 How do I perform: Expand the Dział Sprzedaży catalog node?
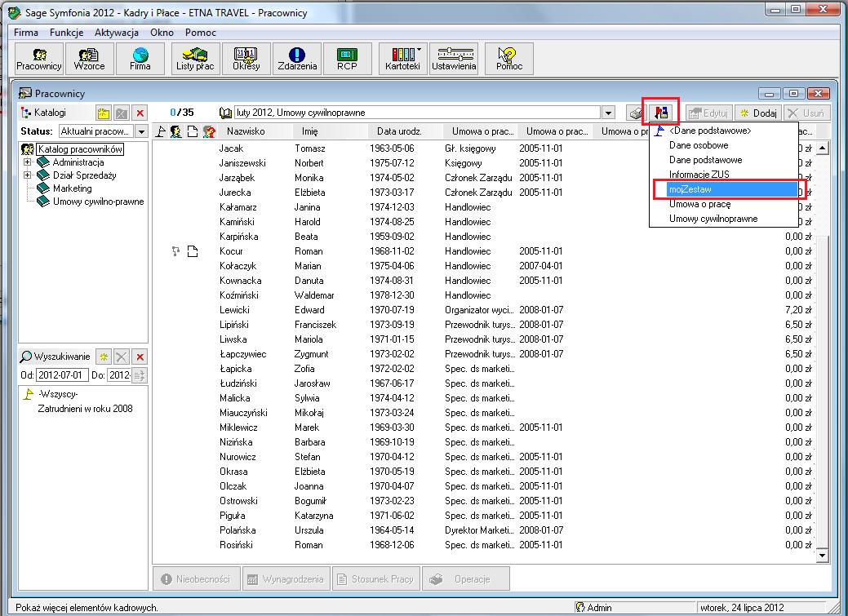28,175
